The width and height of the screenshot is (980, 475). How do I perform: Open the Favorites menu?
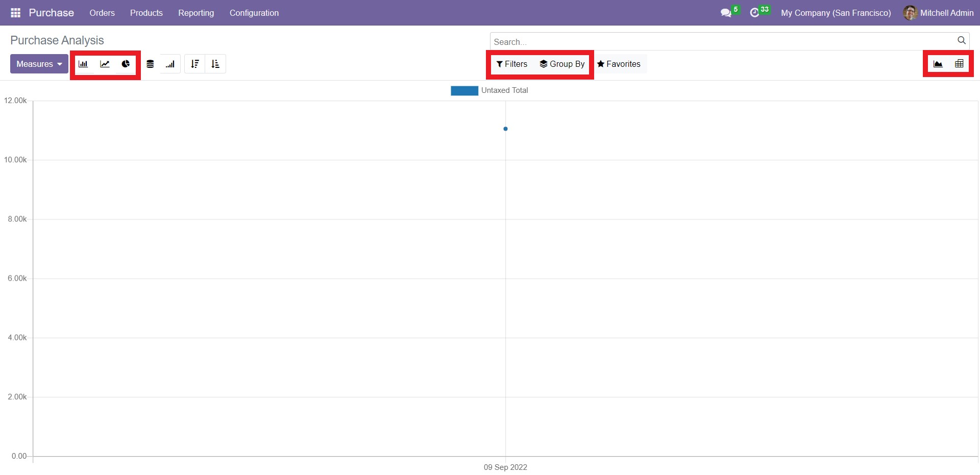[619, 64]
